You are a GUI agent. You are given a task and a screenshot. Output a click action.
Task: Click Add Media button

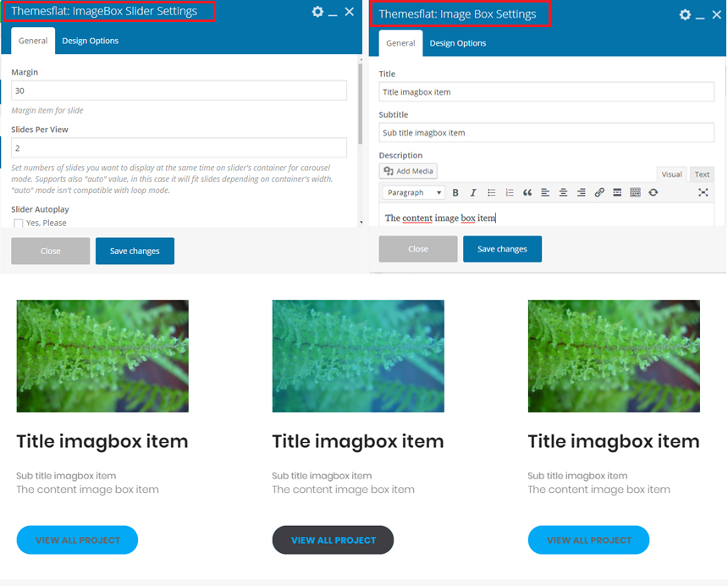pyautogui.click(x=408, y=171)
